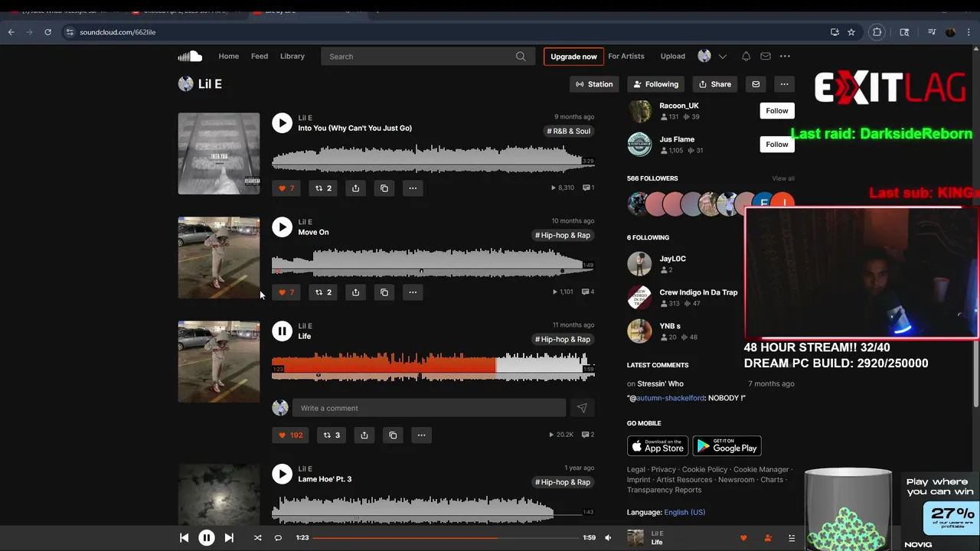Send message via profile envelope button

756,84
